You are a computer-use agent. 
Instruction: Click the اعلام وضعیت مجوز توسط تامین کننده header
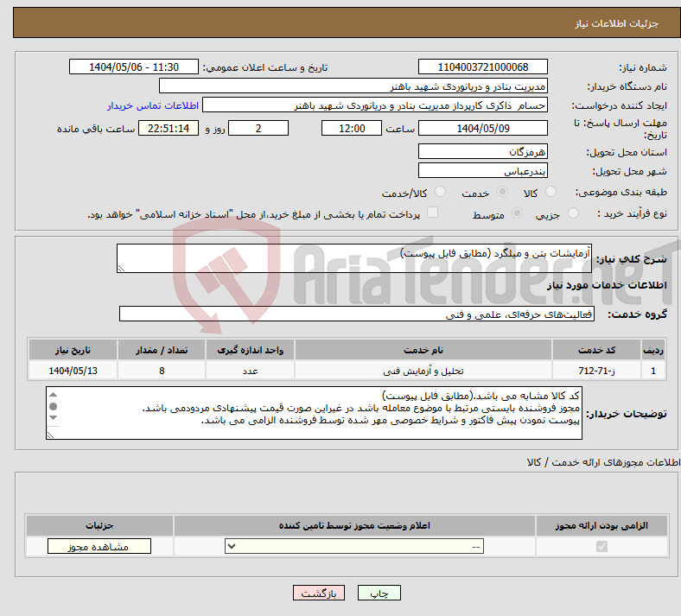[x=354, y=525]
